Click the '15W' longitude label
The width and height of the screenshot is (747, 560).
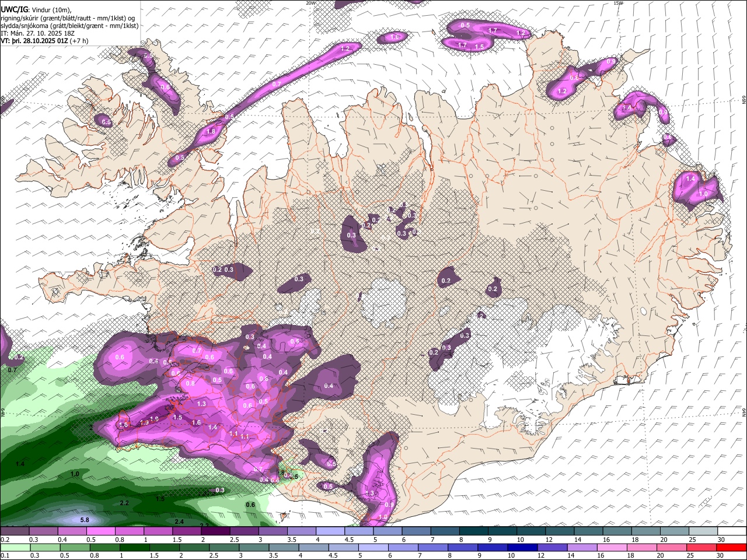(618, 3)
